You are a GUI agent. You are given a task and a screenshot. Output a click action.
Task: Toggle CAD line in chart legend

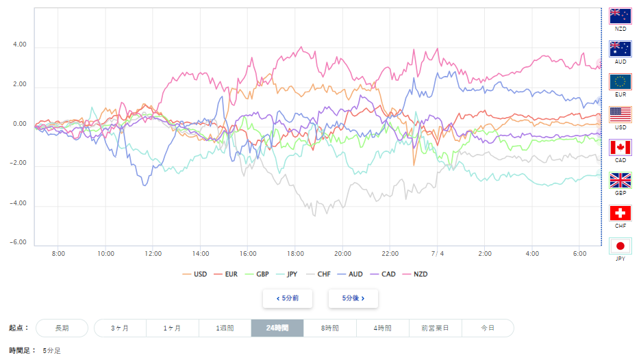(383, 274)
